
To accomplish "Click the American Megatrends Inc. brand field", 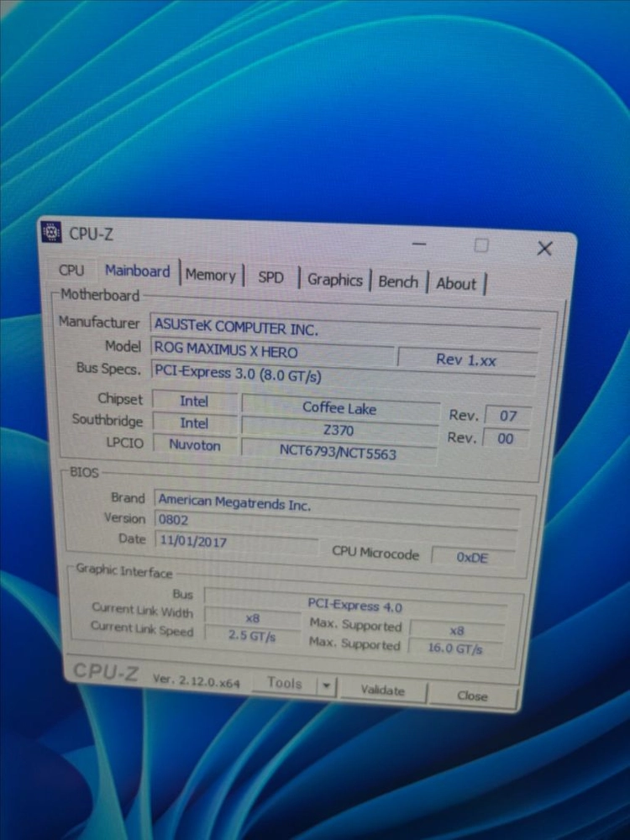I will click(337, 503).
